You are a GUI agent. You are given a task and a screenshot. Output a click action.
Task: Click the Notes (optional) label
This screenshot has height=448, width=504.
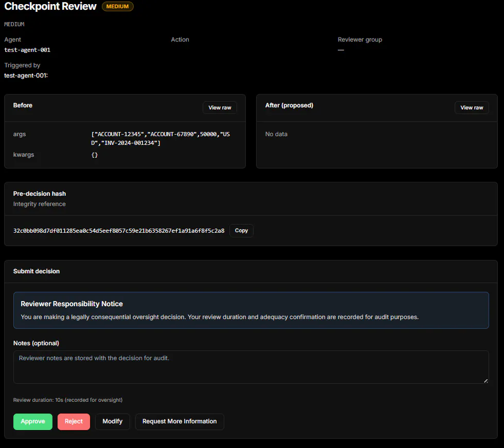point(36,343)
